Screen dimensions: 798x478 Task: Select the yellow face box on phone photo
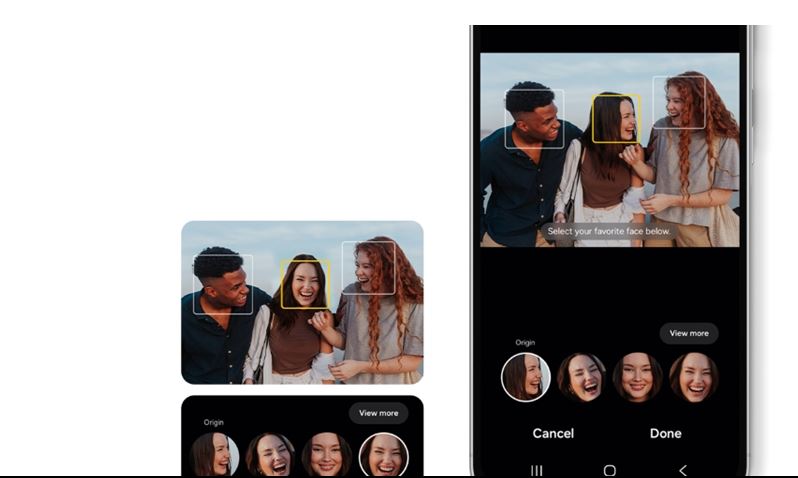(x=616, y=119)
